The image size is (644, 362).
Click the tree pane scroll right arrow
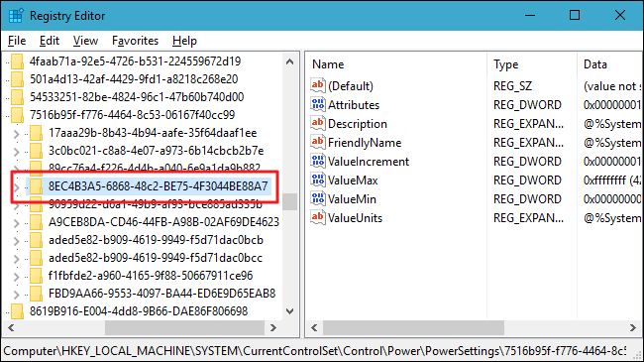coord(273,328)
